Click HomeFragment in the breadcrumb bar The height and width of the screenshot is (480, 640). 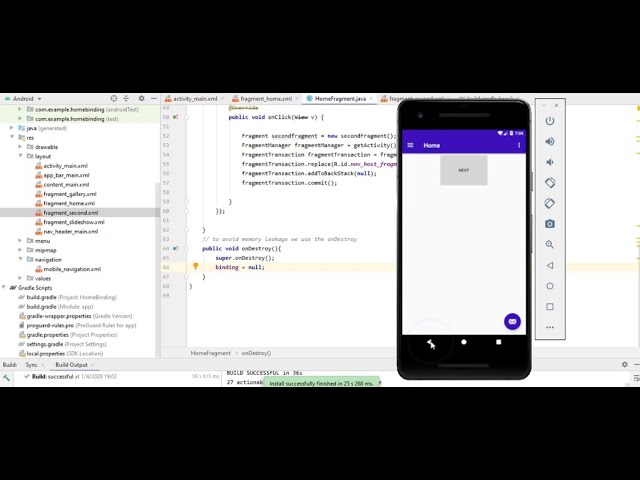(211, 353)
